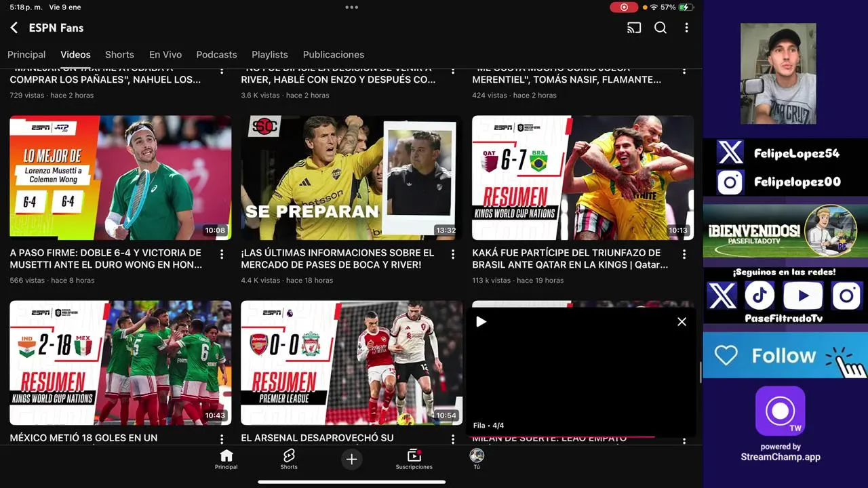The height and width of the screenshot is (488, 868).
Task: Click '729 vistas · hace 2 horas'
Action: 52,95
